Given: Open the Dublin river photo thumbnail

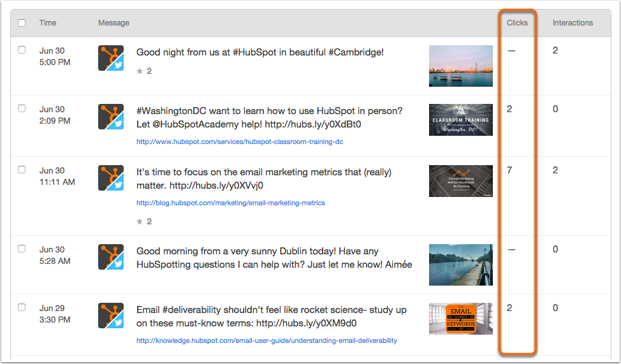Looking at the screenshot, I should (460, 265).
